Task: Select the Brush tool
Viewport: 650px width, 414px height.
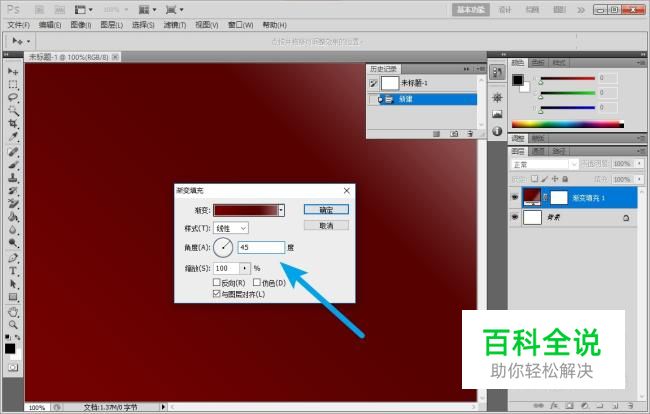Action: point(13,165)
